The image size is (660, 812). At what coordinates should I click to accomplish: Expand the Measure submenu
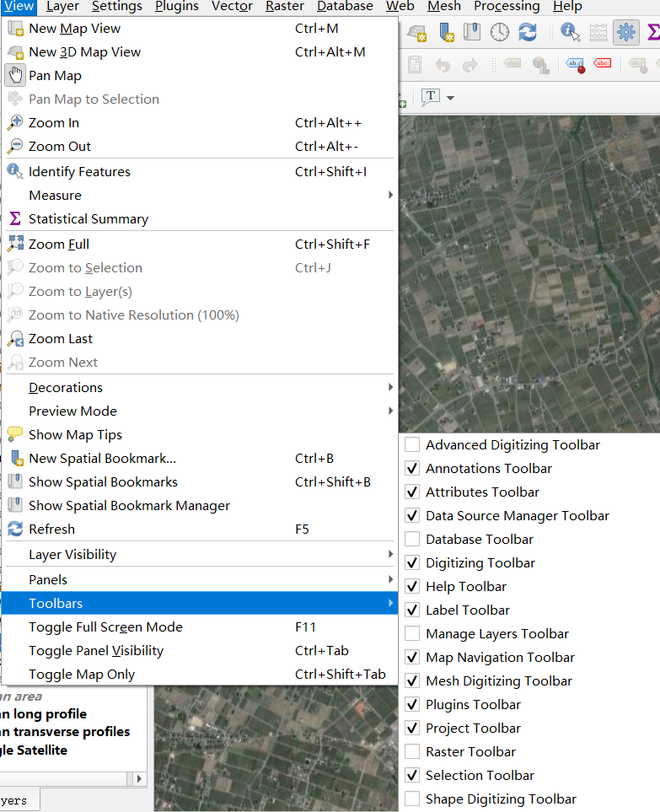click(x=199, y=196)
